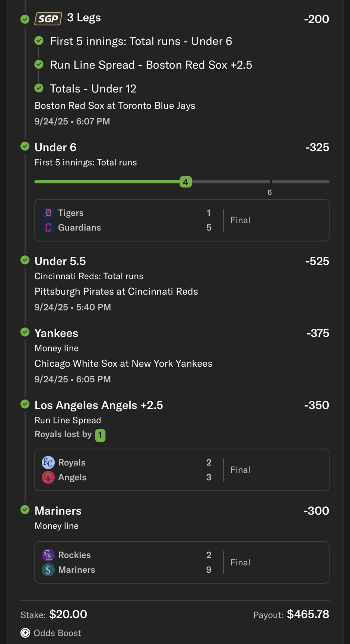Tap the green check beside Yankees
Screen dimensions: 350x644
tap(25, 332)
